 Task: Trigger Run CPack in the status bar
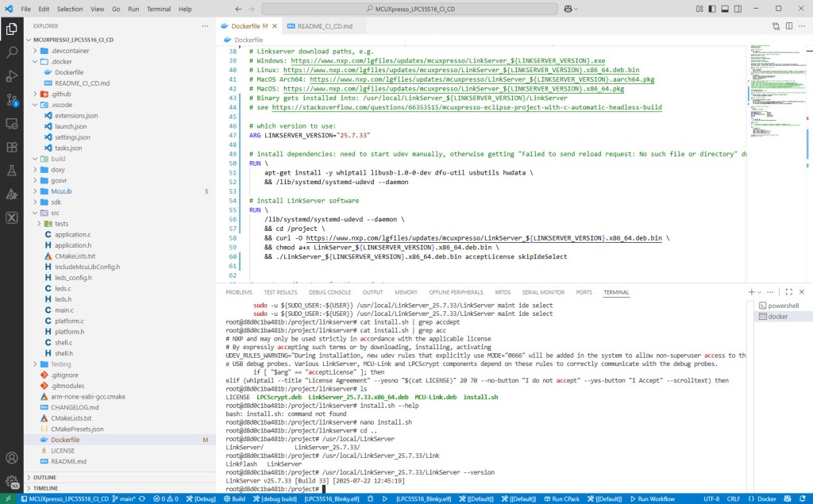click(564, 499)
